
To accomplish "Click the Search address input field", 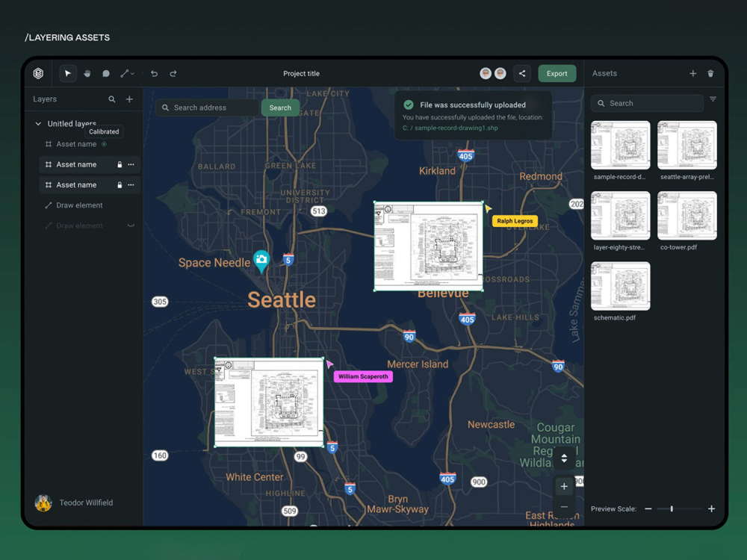I will point(207,108).
